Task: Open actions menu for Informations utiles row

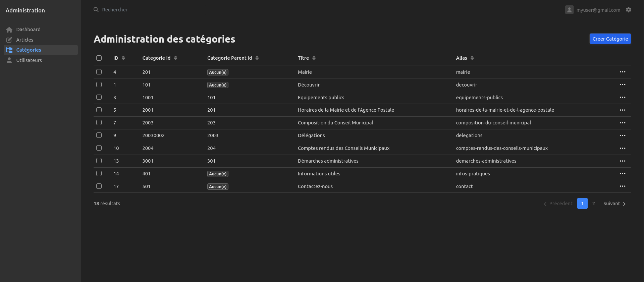Action: click(x=623, y=174)
